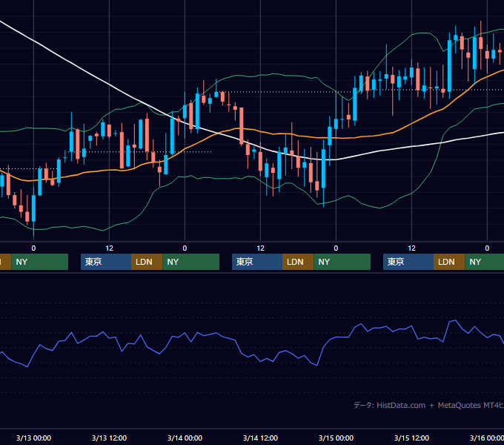The image size is (504, 445).
Task: Click hour label 0 above 3/15 00:00
Action: 336,248
